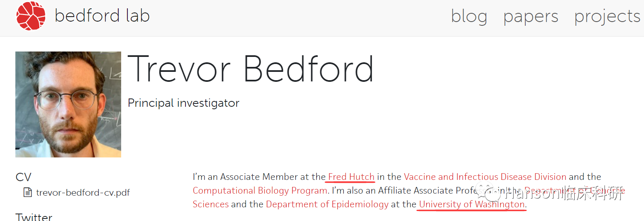
Task: Open the University of Washington link
Action: tap(472, 204)
